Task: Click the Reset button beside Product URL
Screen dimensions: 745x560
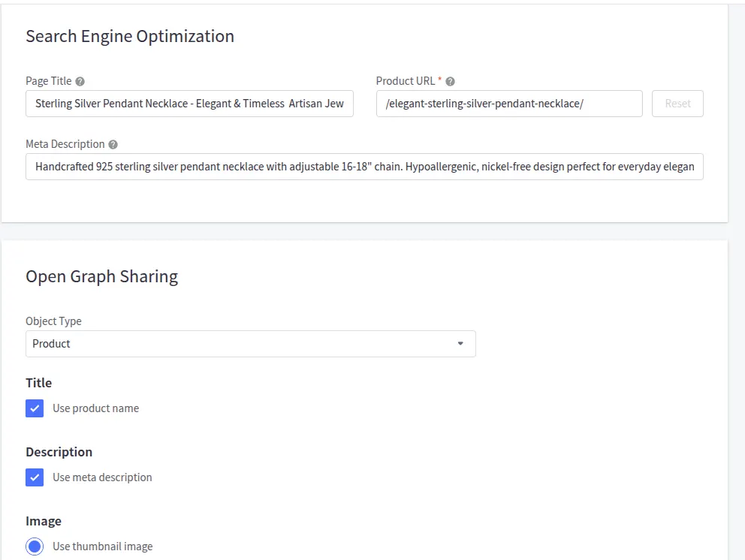Action: pyautogui.click(x=677, y=104)
